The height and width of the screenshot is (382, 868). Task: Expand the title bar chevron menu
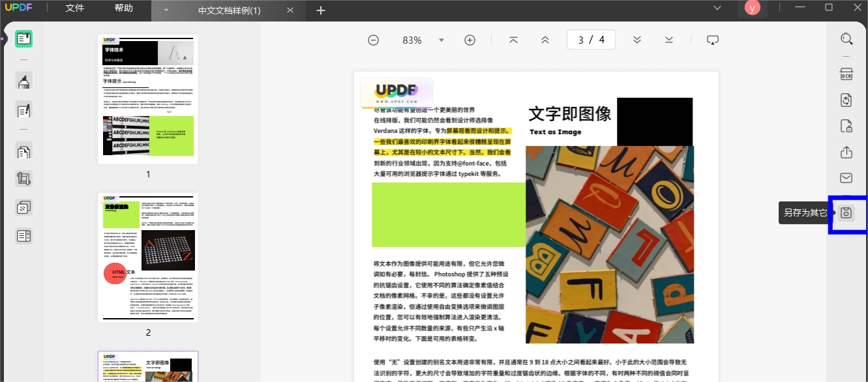[717, 8]
